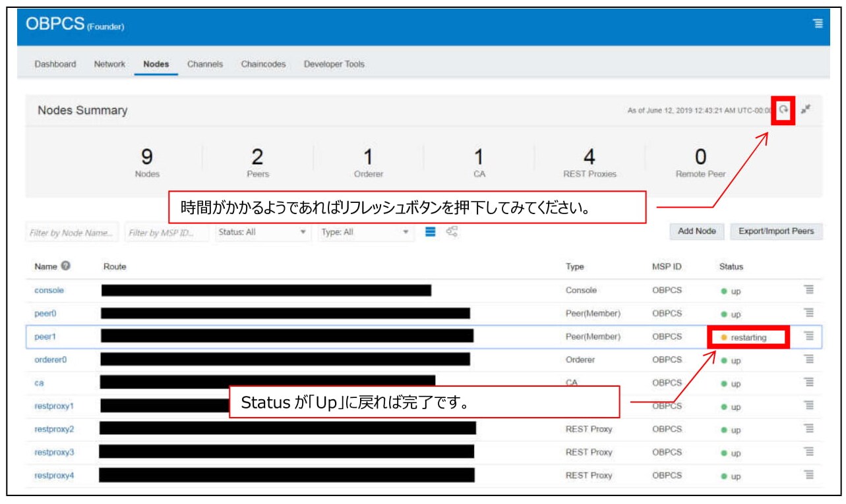The image size is (846, 504).
Task: Open the top-right hamburger menu
Action: (x=818, y=24)
